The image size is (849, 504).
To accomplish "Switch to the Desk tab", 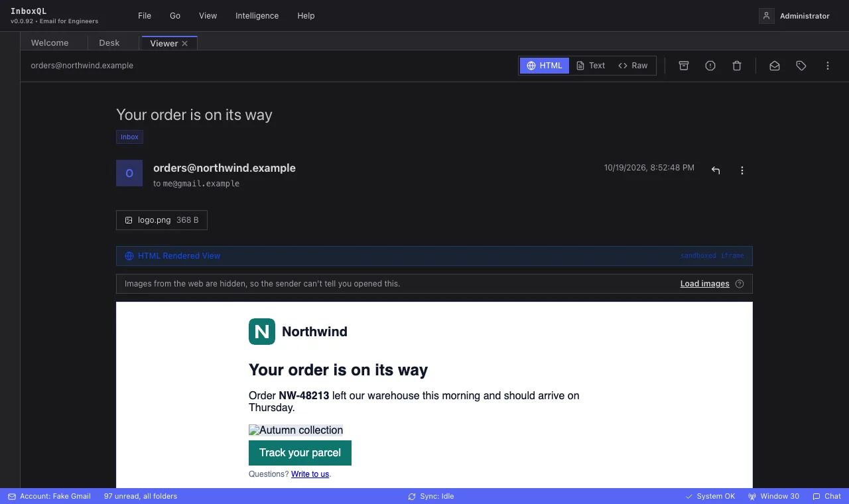I will click(109, 43).
